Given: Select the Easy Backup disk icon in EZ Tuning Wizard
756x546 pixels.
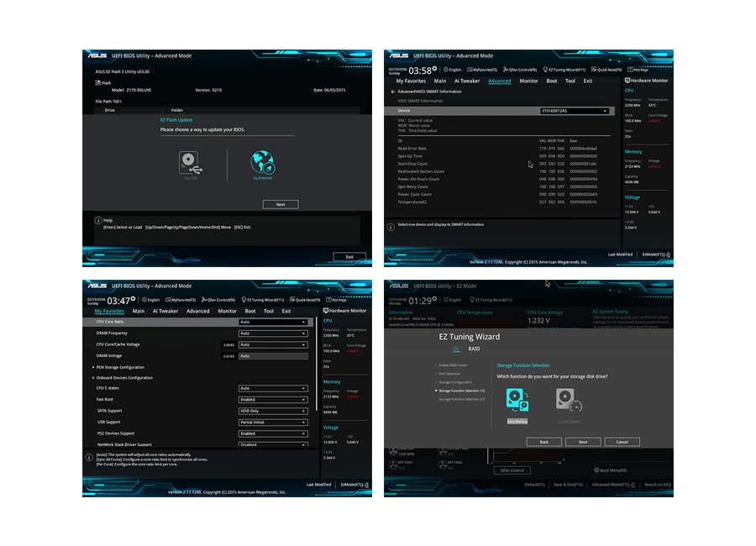Looking at the screenshot, I should [x=517, y=400].
